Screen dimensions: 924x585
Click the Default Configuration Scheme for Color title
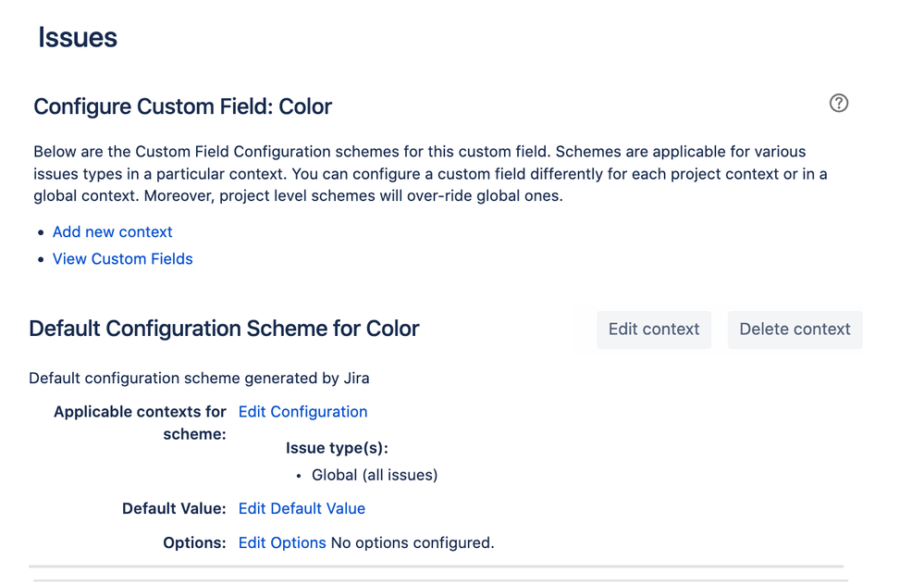224,329
